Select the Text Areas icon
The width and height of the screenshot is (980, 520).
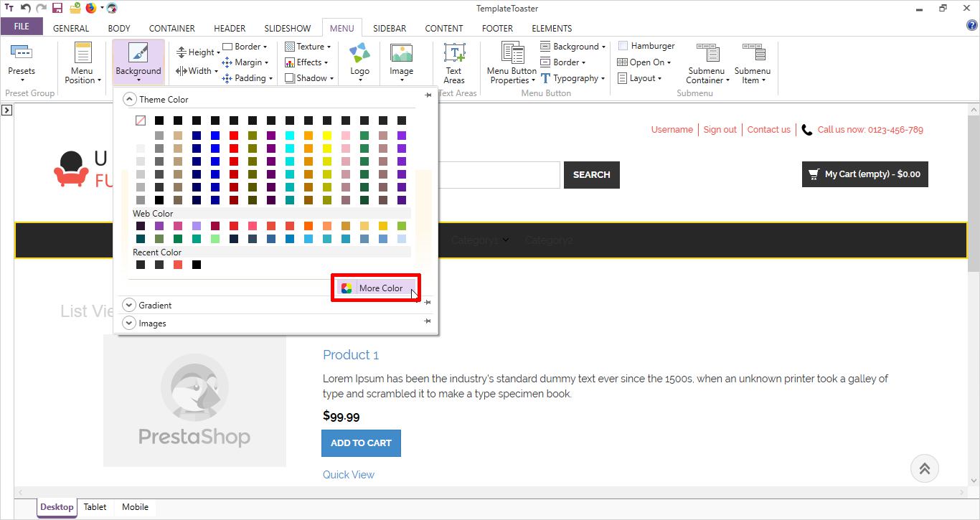(x=454, y=56)
